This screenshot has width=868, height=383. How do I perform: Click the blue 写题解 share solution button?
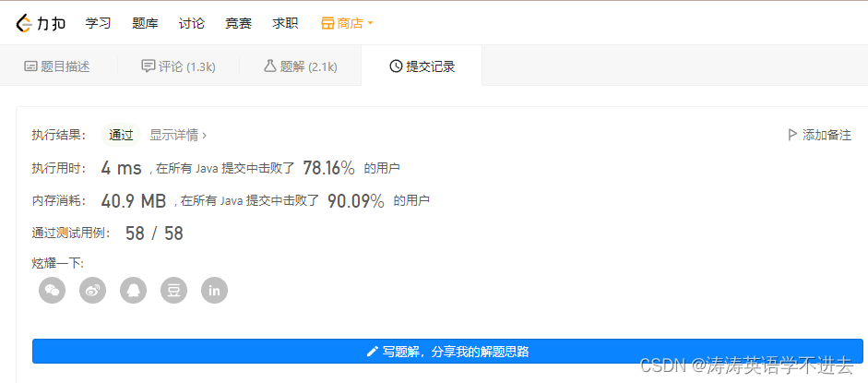coord(447,352)
